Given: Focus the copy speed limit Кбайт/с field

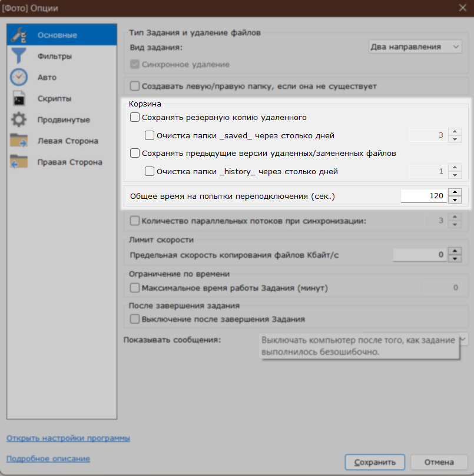Looking at the screenshot, I should coord(420,255).
